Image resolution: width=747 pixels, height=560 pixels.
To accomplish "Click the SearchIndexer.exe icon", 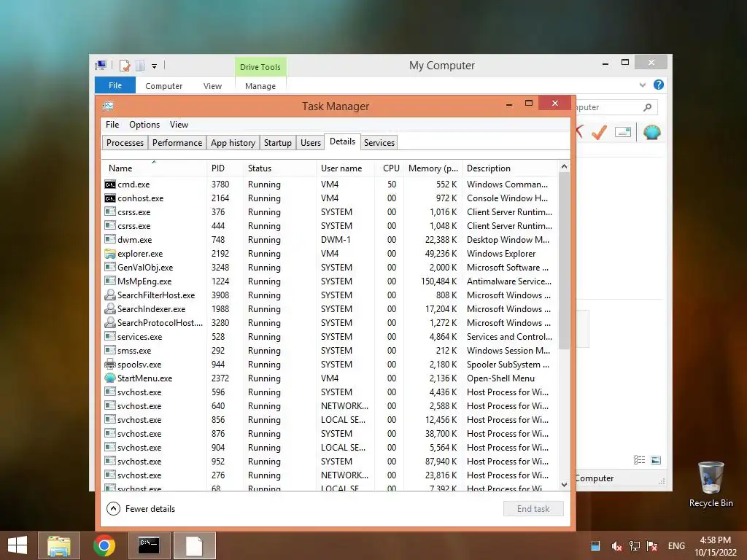I will coord(110,308).
